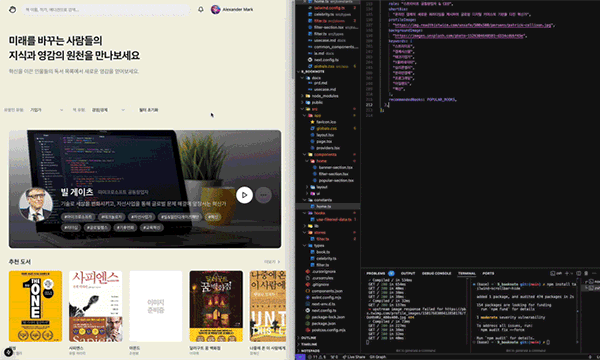Click the .cursorignore file icon
This screenshot has height=360, width=600.
point(308,272)
